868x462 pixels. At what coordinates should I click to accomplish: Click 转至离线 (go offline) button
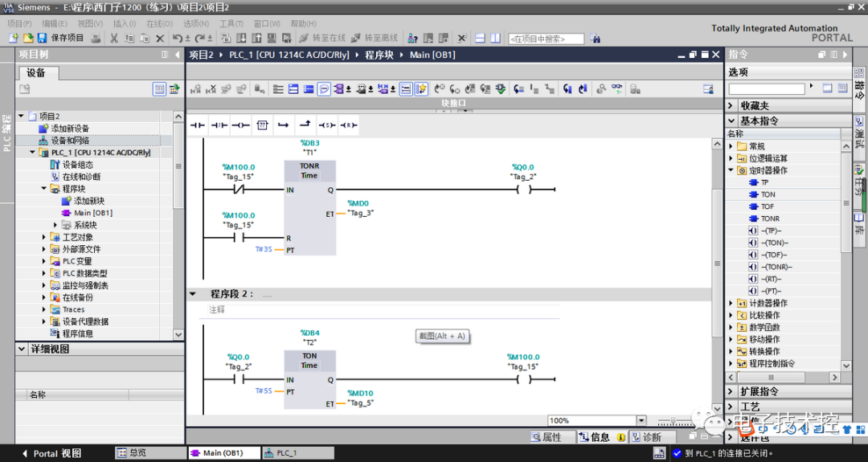(x=375, y=39)
